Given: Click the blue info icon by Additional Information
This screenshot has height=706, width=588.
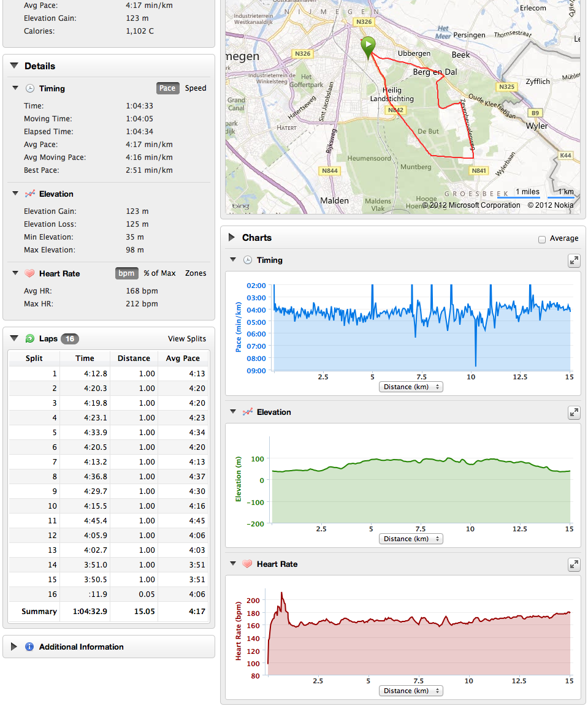Looking at the screenshot, I should click(x=29, y=647).
